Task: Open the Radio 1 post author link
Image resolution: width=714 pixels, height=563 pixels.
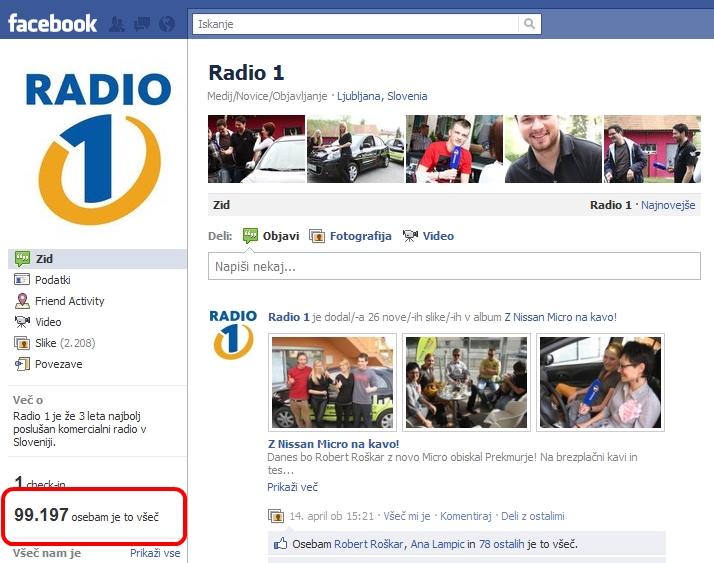Action: click(289, 317)
